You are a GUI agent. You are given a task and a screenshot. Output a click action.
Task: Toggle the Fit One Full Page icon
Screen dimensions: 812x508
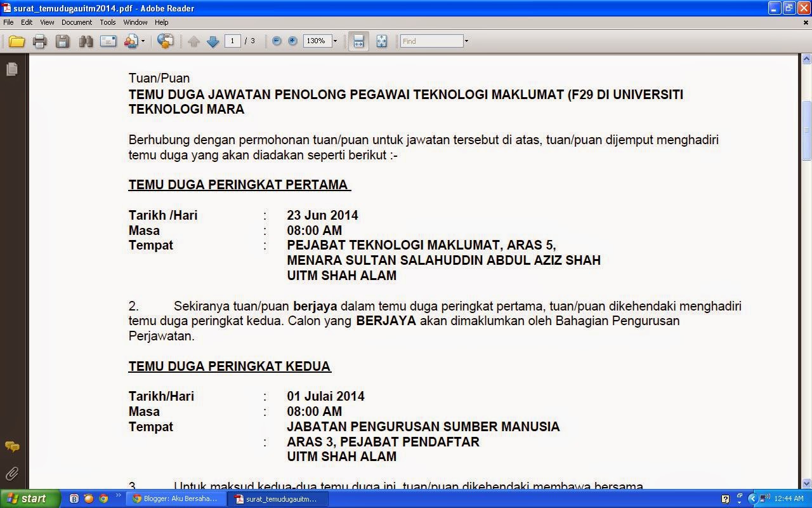381,41
